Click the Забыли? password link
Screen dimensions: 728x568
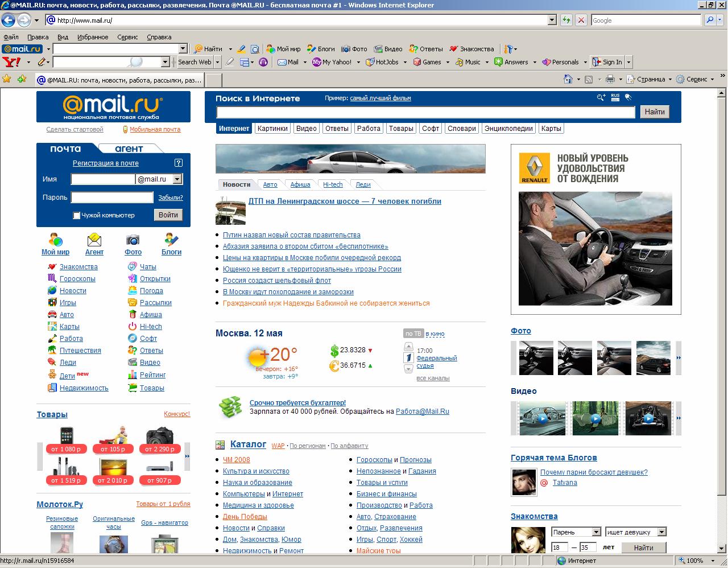click(171, 197)
